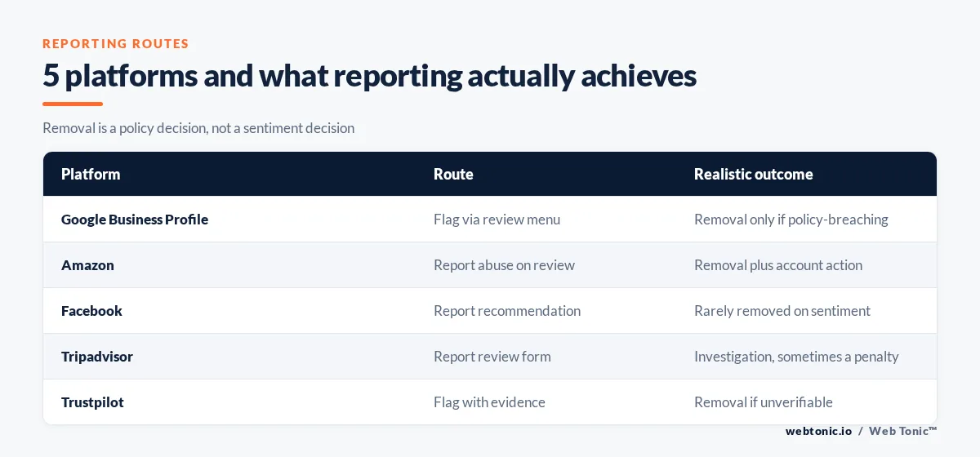
Task: Select 'Removal only if policy-breaching' cell
Action: tap(791, 220)
